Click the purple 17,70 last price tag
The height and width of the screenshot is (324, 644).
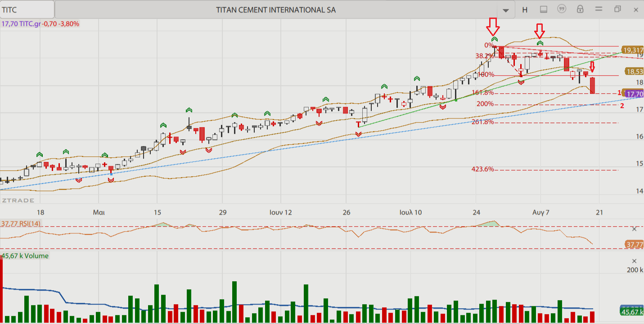tap(634, 94)
